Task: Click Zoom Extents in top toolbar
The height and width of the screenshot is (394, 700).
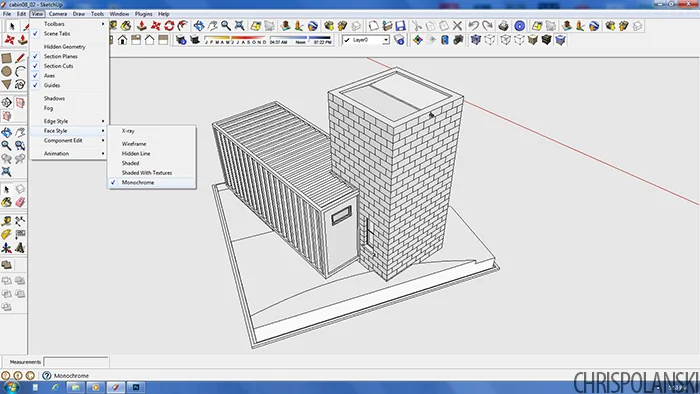Action: [239, 26]
